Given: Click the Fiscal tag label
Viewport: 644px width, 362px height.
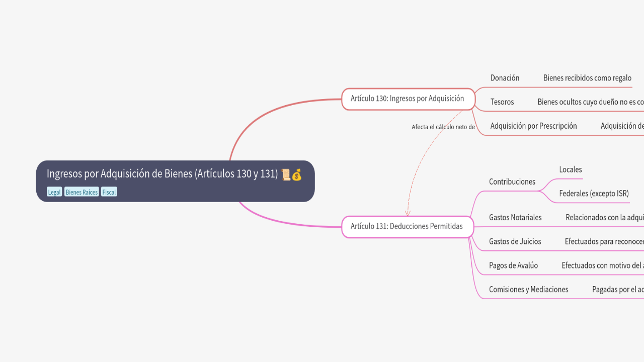Looking at the screenshot, I should (x=109, y=192).
